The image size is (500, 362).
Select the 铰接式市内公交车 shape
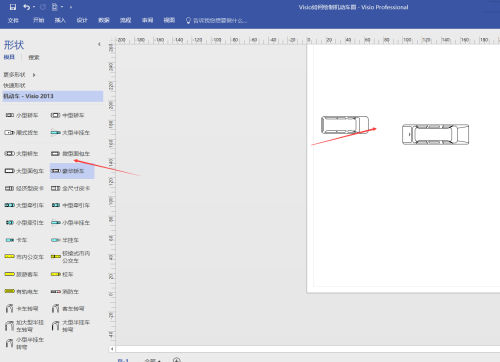coord(71,257)
